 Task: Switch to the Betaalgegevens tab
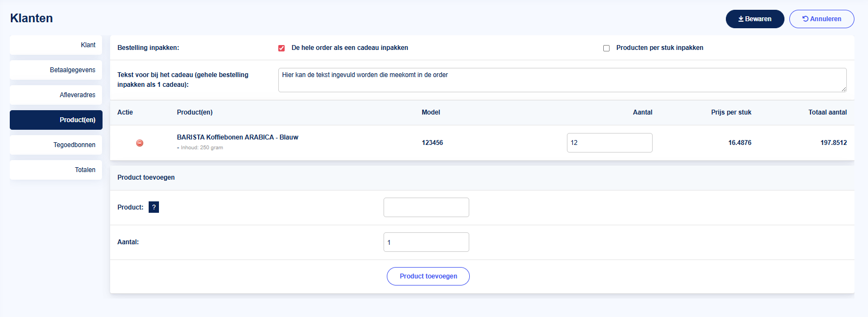[56, 70]
